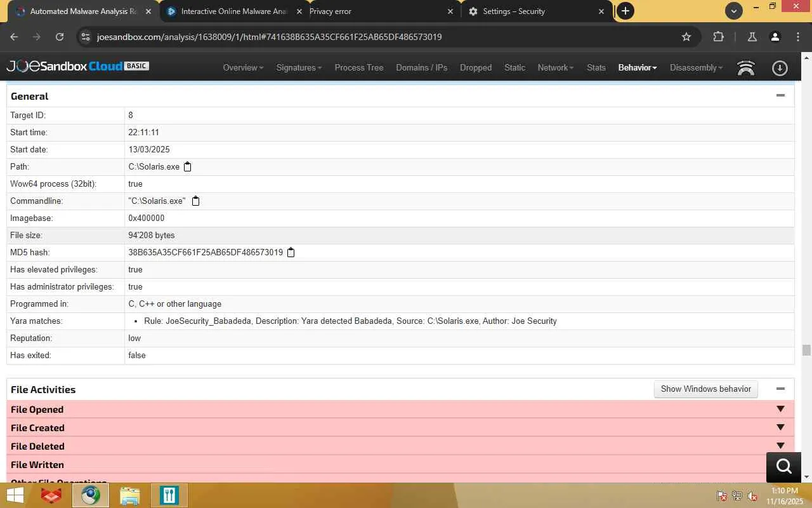The image size is (812, 508).
Task: Open the network icon in system tray
Action: point(737,496)
